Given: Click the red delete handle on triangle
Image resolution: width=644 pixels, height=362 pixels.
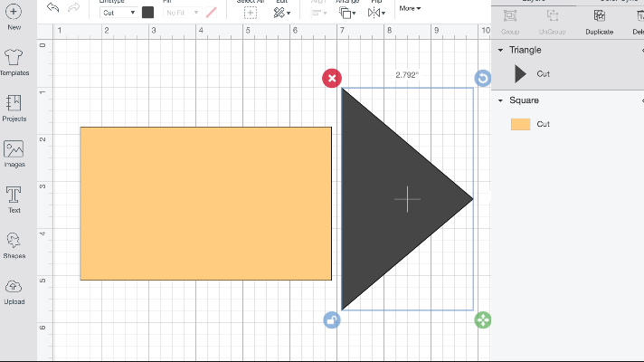Looking at the screenshot, I should click(x=332, y=78).
